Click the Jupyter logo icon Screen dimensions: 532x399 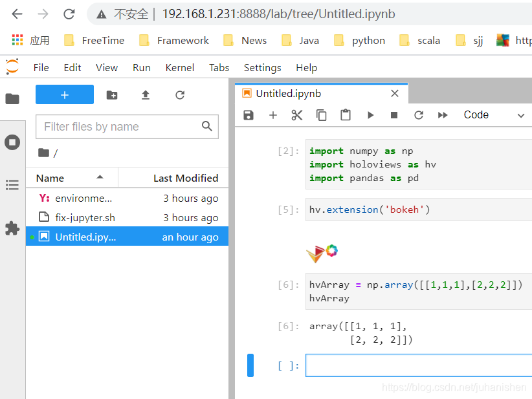click(x=12, y=67)
